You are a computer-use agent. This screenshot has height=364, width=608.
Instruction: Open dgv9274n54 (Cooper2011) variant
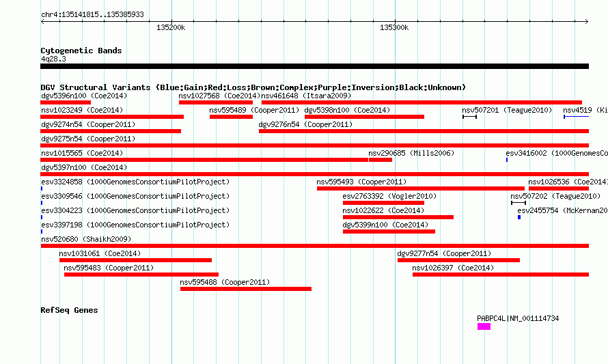coord(111,131)
